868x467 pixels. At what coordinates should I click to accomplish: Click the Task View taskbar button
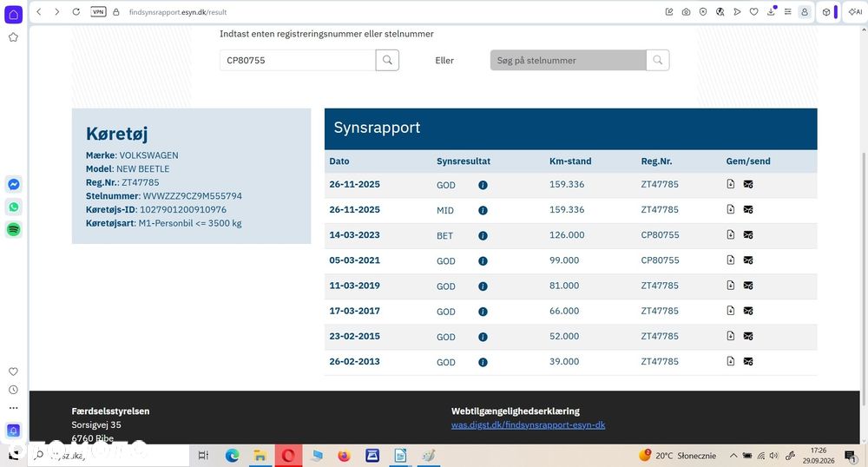pos(203,456)
